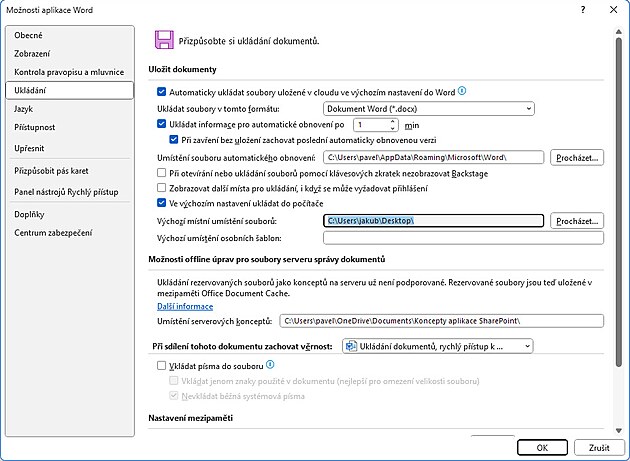Enable Vkládat písma do souboru checkbox
Viewport: 630px width, 461px height.
pyautogui.click(x=163, y=367)
